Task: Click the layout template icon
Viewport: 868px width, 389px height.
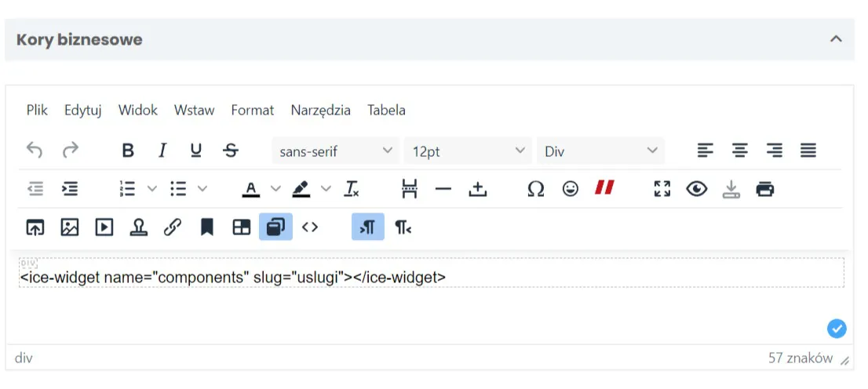Action: (242, 227)
